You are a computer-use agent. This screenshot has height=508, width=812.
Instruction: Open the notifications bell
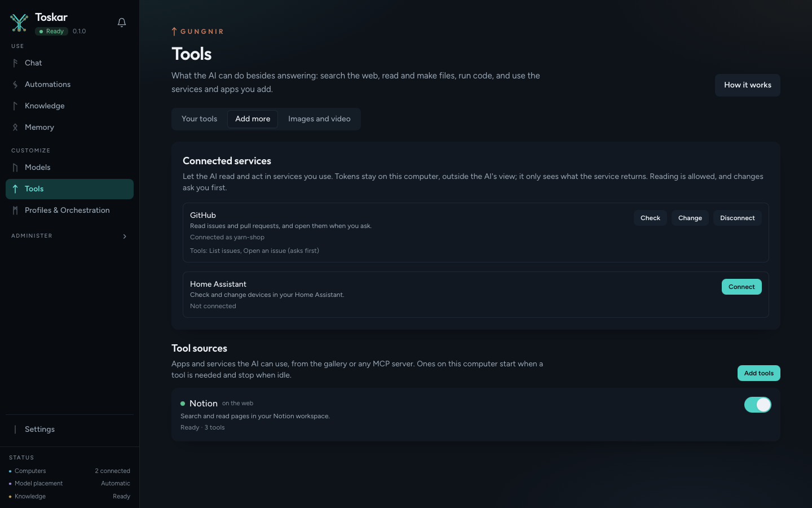122,23
